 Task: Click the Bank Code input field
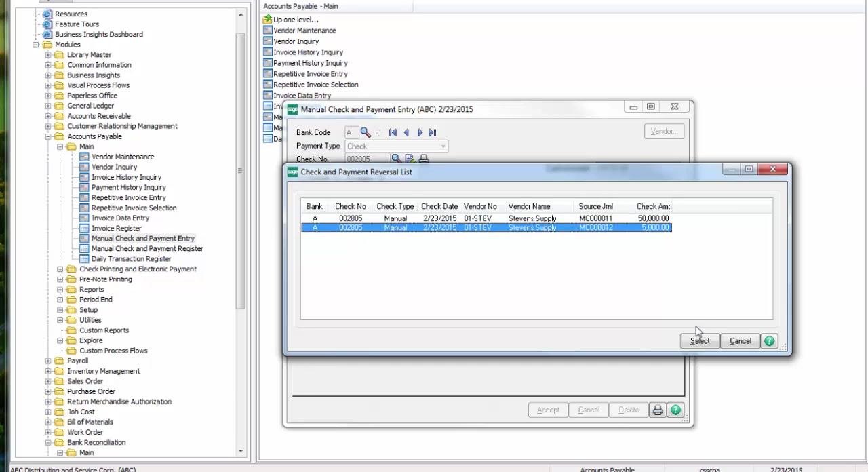tap(351, 132)
